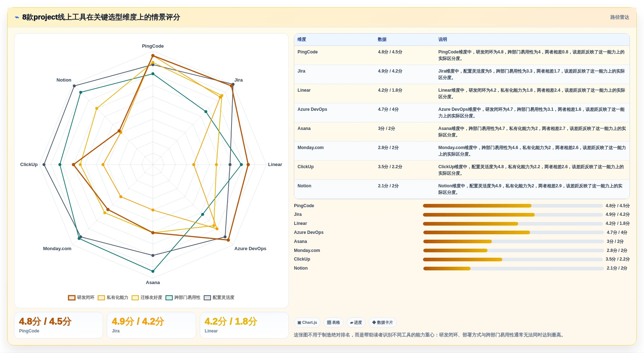This screenshot has width=644, height=353.
Task: Toggle 研发闭环 legend series
Action: click(81, 297)
